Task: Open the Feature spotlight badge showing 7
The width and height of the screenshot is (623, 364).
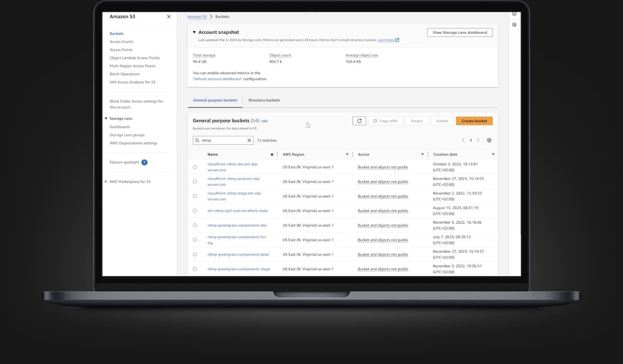Action: pyautogui.click(x=144, y=163)
